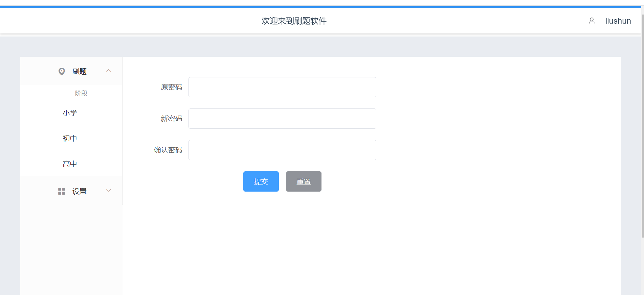Focus the 确认密码 input field
644x295 pixels.
coord(282,150)
